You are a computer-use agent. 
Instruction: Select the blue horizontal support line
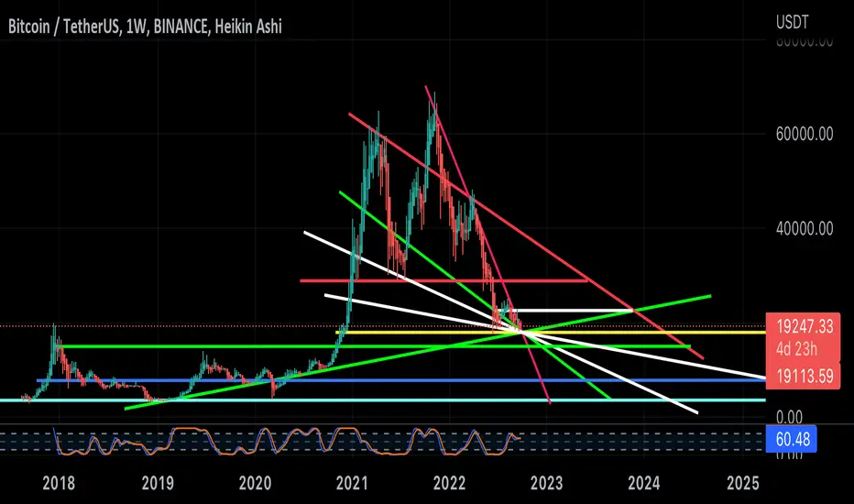pyautogui.click(x=400, y=380)
